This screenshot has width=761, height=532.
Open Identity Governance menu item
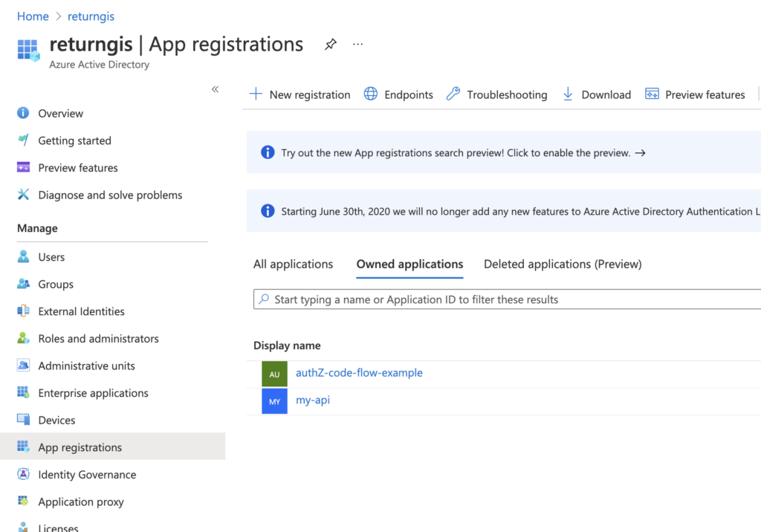pos(88,474)
